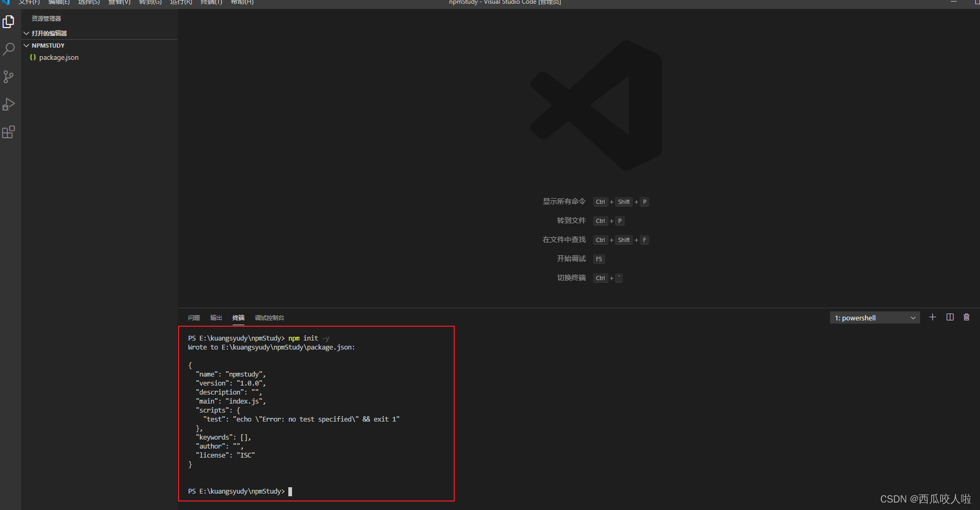Open the 转到(G) menu
980x510 pixels.
click(150, 3)
